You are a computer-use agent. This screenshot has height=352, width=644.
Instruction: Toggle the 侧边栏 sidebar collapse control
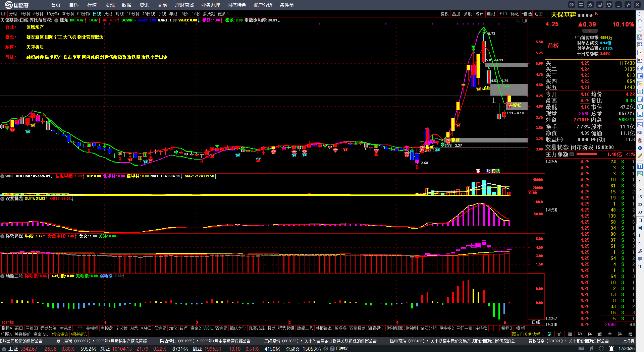[x=536, y=334]
